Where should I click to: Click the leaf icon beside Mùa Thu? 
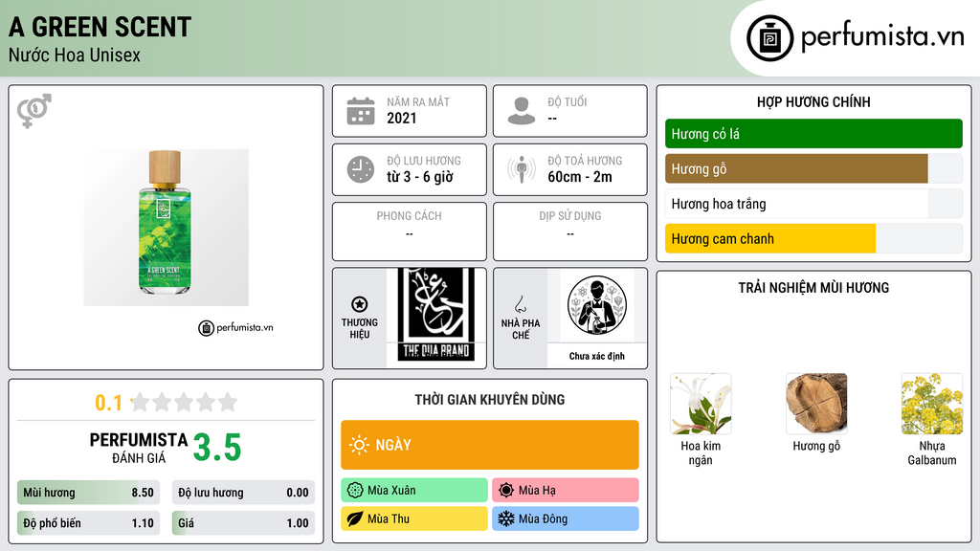(355, 518)
